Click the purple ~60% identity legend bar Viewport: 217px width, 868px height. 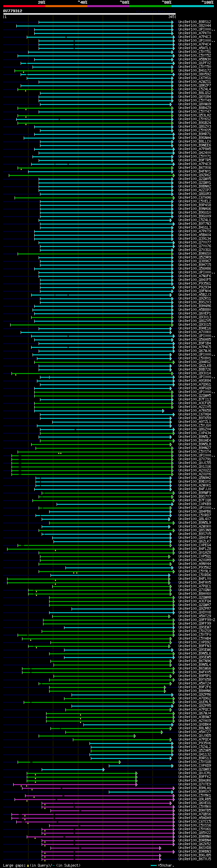[x=108, y=6]
